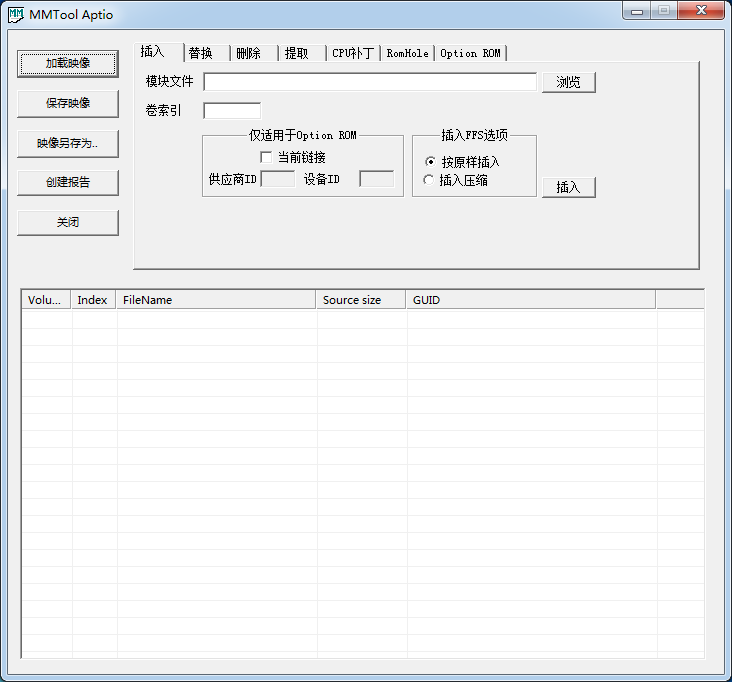
Task: Sort by the Index column header
Action: coord(93,300)
